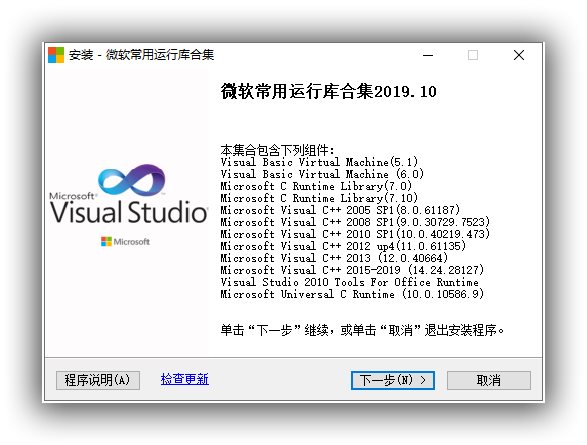This screenshot has width=587, height=445.
Task: Click the Visual Studio wordmark text
Action: [x=129, y=212]
